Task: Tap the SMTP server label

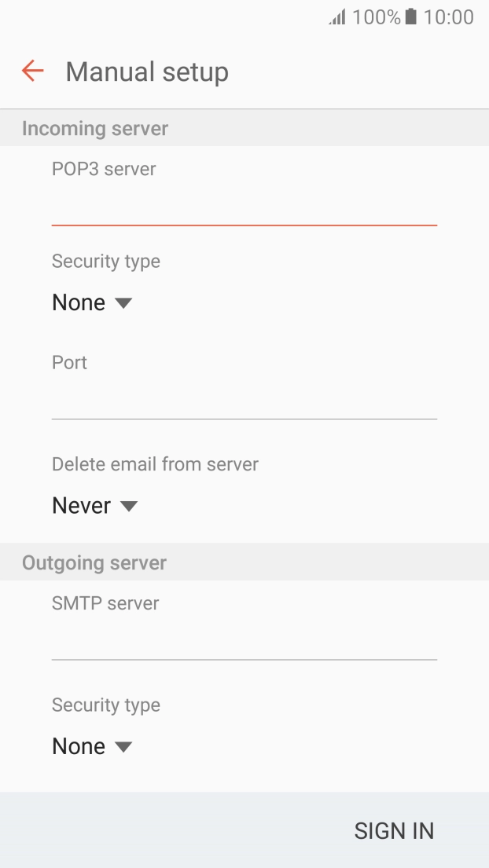Action: coord(105,603)
